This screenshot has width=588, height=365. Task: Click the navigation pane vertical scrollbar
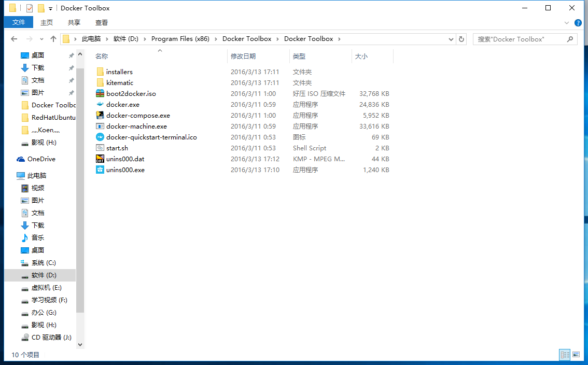pyautogui.click(x=80, y=181)
